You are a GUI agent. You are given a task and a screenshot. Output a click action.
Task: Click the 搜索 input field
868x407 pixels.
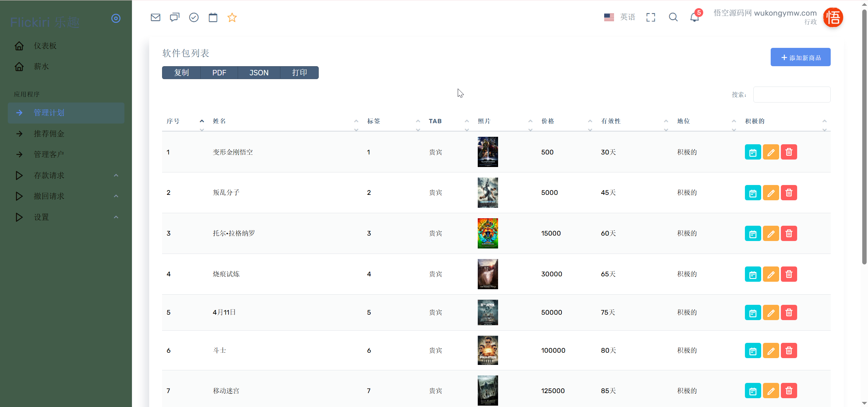pos(791,95)
